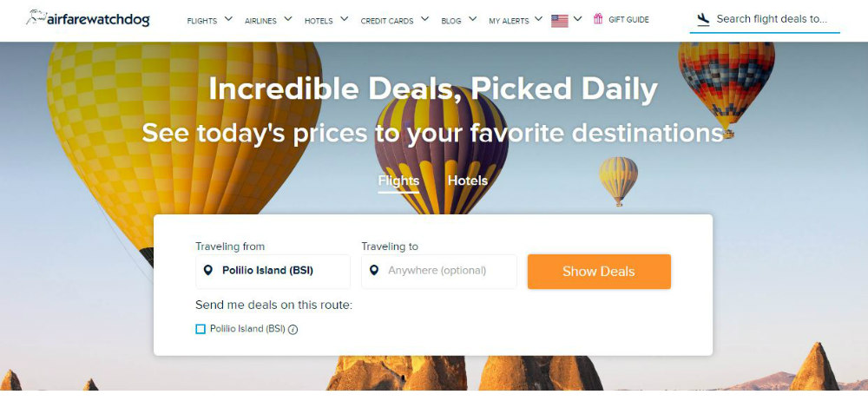
Task: Click the location pin in Traveling to
Action: [374, 271]
